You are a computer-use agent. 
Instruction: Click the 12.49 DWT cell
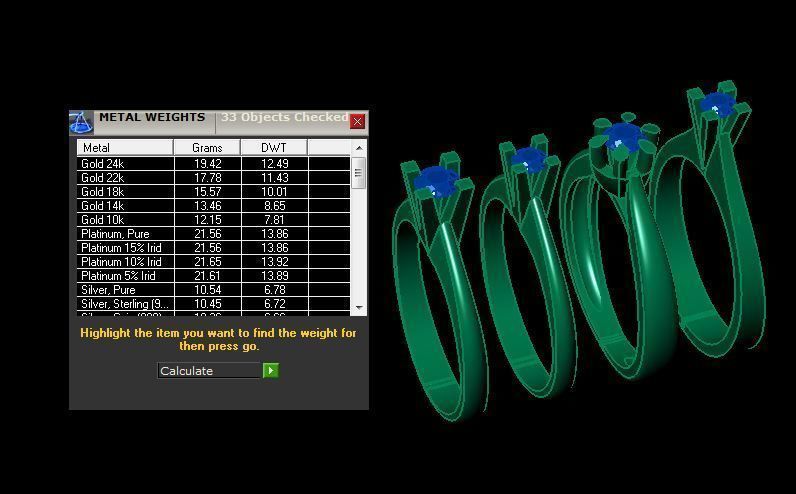(275, 163)
